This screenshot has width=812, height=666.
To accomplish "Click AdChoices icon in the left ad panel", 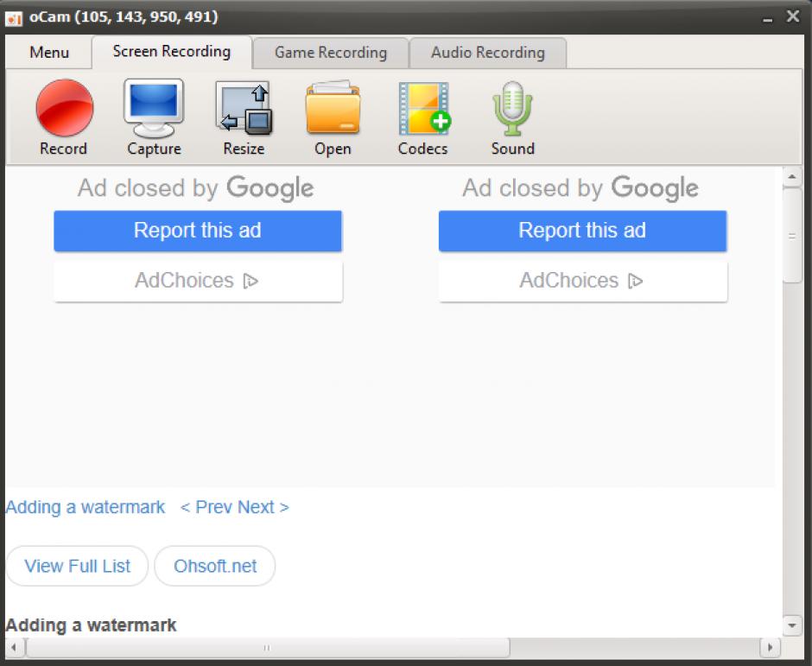I will (251, 281).
